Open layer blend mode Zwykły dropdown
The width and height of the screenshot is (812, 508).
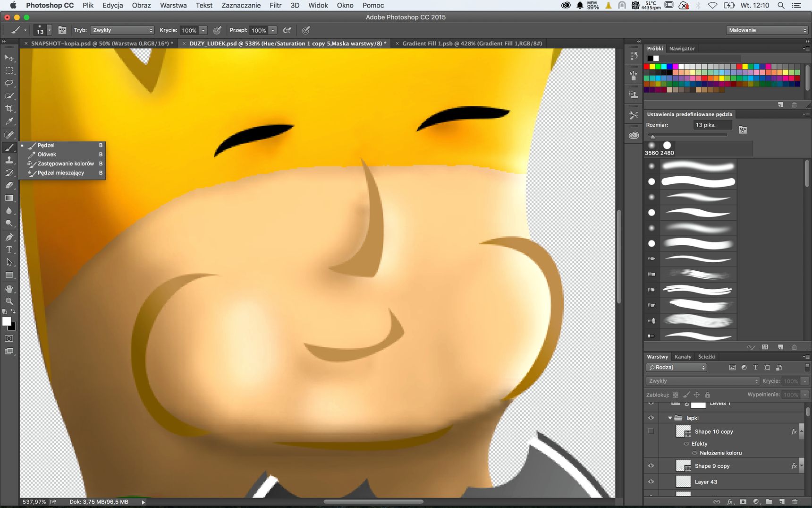702,381
